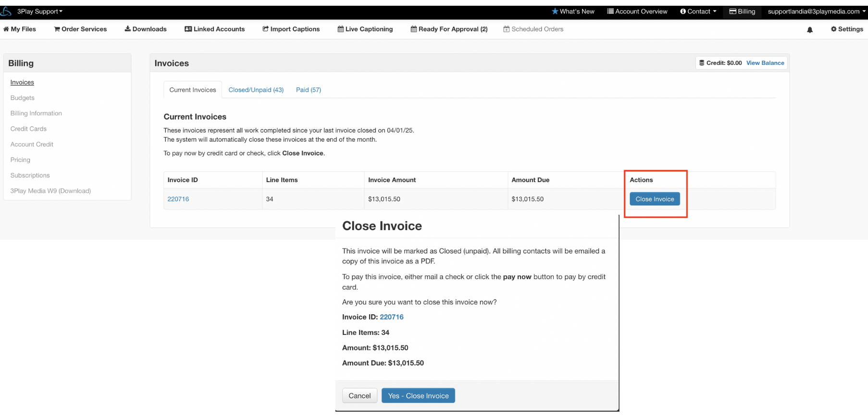
Task: Open What's New star link
Action: pos(573,12)
